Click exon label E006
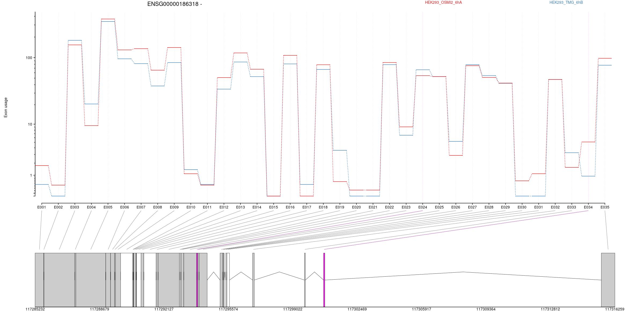Viewport: 644px width, 322px height. [125, 207]
